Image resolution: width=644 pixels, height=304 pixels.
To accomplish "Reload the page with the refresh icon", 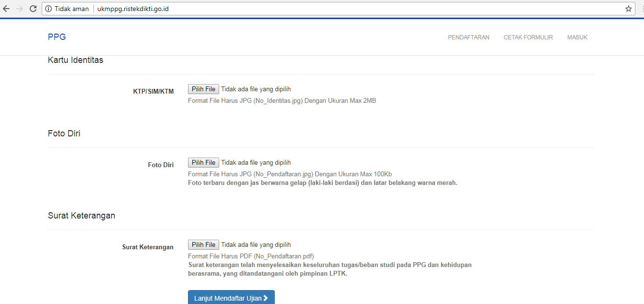I will coord(33,9).
